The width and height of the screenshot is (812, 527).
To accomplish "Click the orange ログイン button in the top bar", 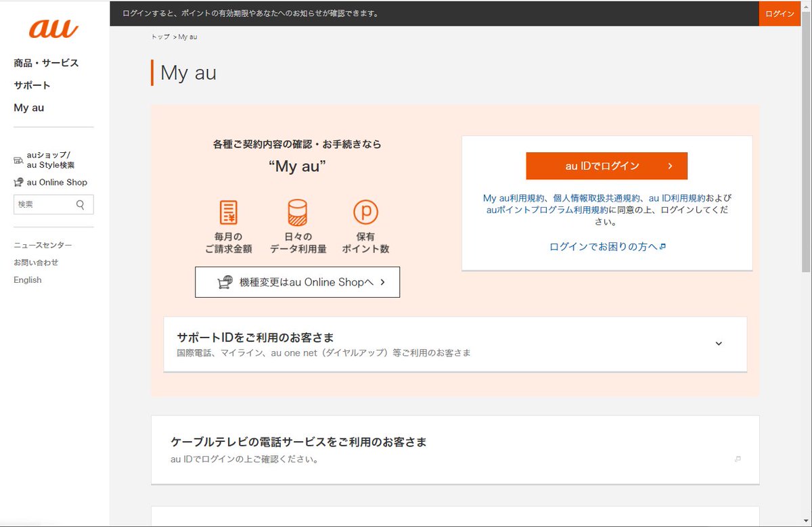I will (780, 14).
